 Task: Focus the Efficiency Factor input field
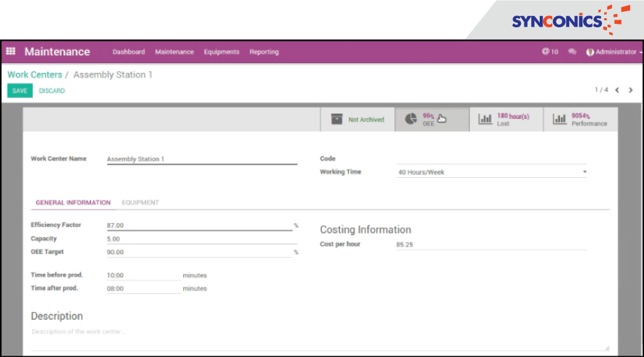pyautogui.click(x=199, y=225)
